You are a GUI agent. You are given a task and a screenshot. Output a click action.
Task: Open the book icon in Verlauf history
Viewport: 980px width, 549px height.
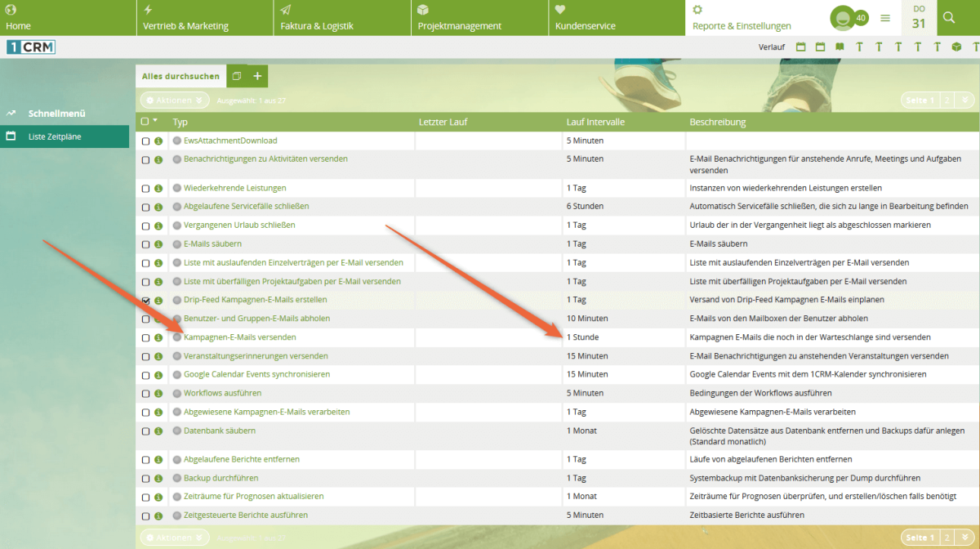tap(840, 47)
